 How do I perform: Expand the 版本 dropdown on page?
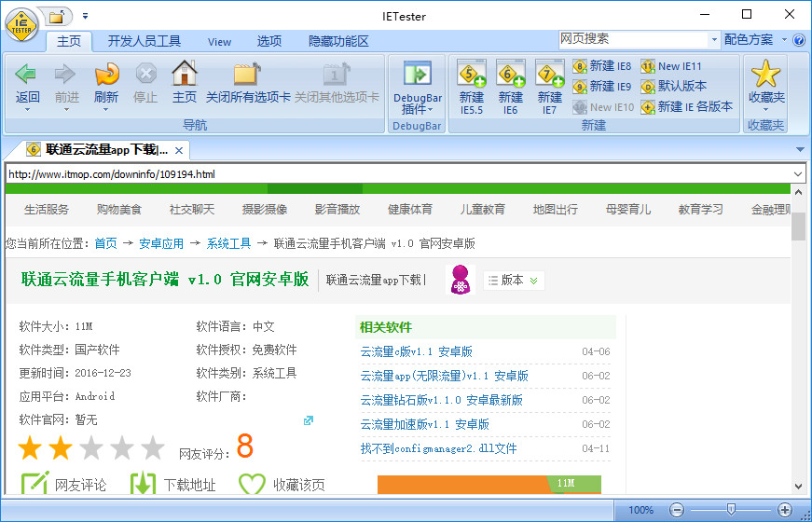(514, 281)
